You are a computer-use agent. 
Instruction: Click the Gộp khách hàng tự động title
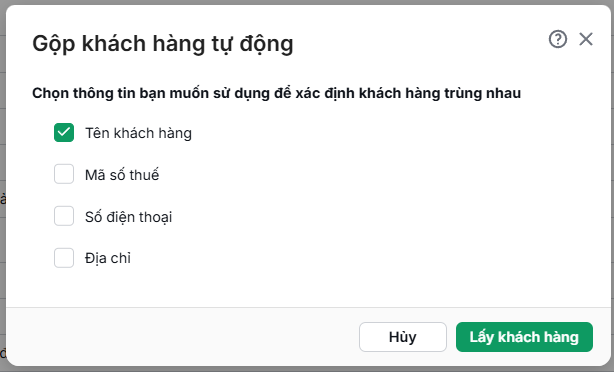tap(163, 43)
